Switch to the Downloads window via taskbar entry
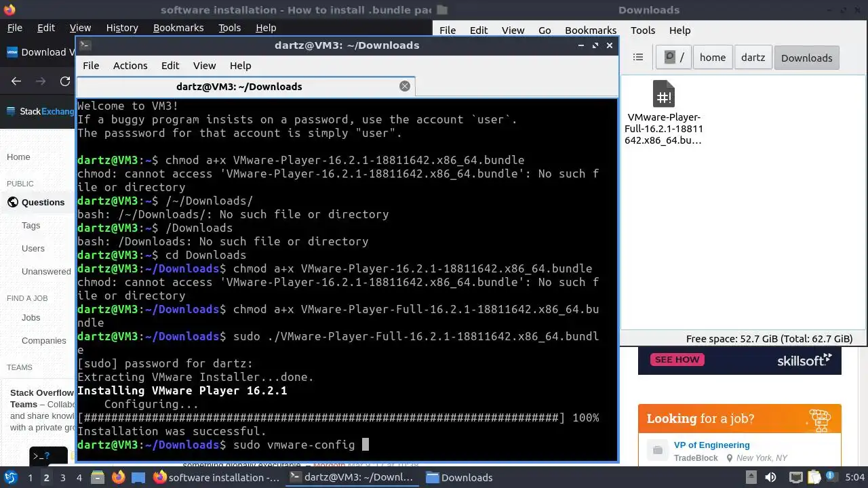Image resolution: width=868 pixels, height=488 pixels. click(459, 477)
